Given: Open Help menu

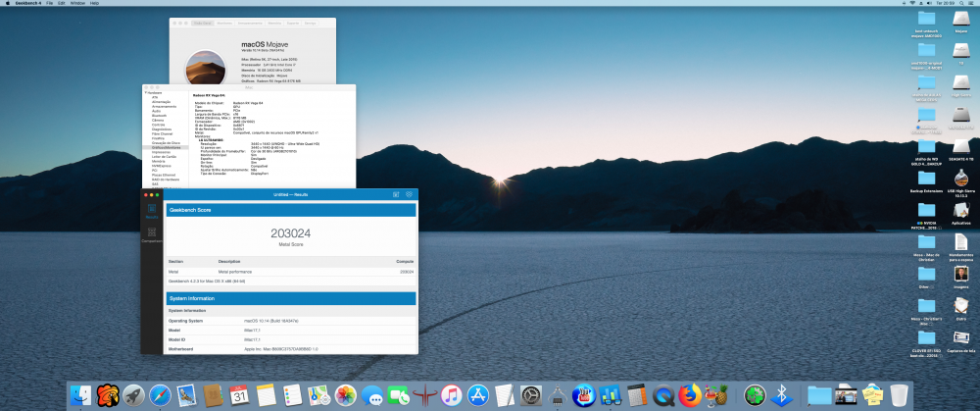Looking at the screenshot, I should point(94,3).
